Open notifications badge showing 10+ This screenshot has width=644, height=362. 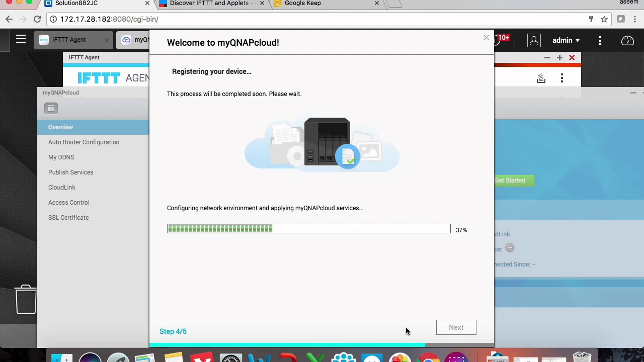tap(502, 38)
